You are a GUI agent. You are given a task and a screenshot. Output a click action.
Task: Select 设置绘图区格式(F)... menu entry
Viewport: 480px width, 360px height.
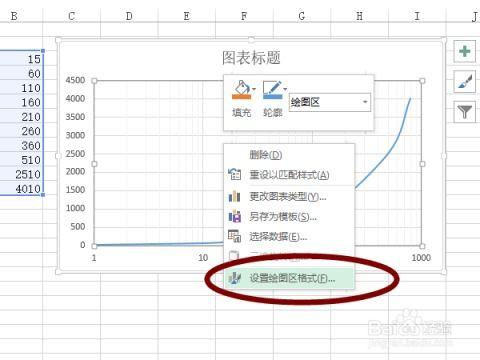[x=289, y=278]
